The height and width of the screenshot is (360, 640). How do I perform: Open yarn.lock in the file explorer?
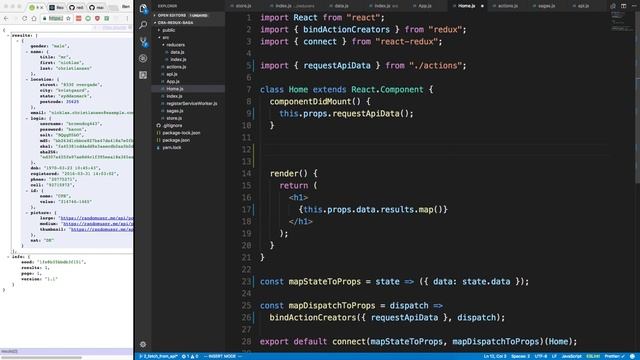coord(171,148)
